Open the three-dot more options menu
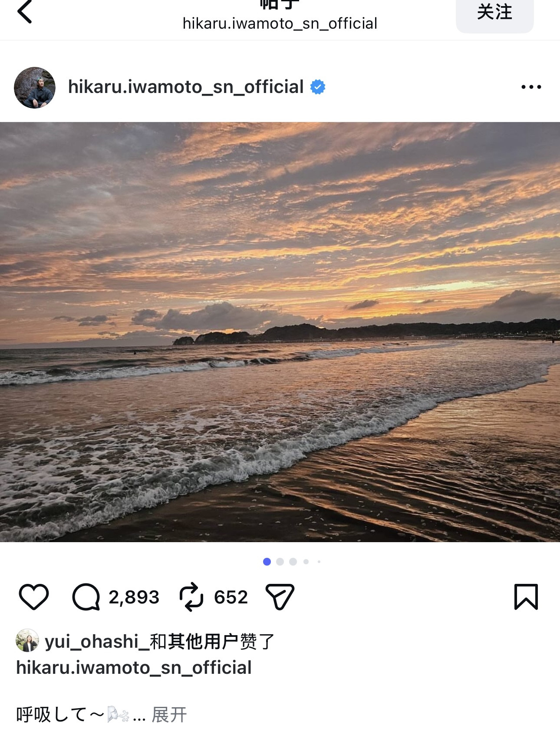 point(531,87)
